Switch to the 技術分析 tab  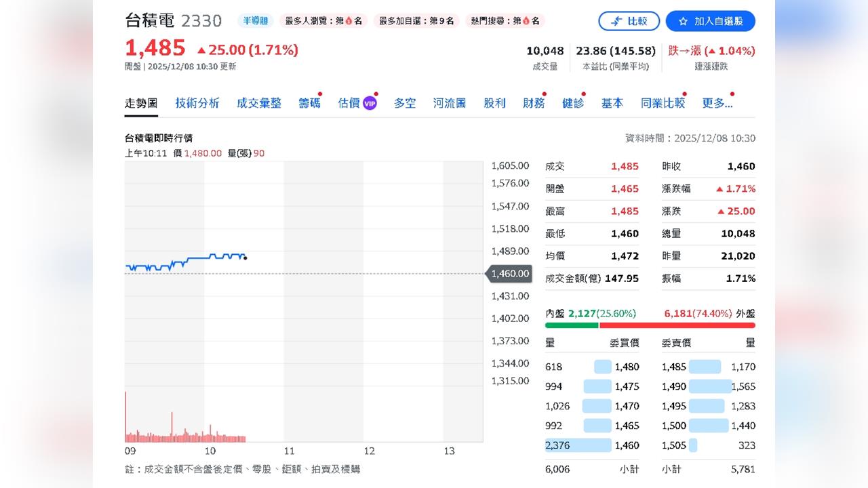[197, 102]
